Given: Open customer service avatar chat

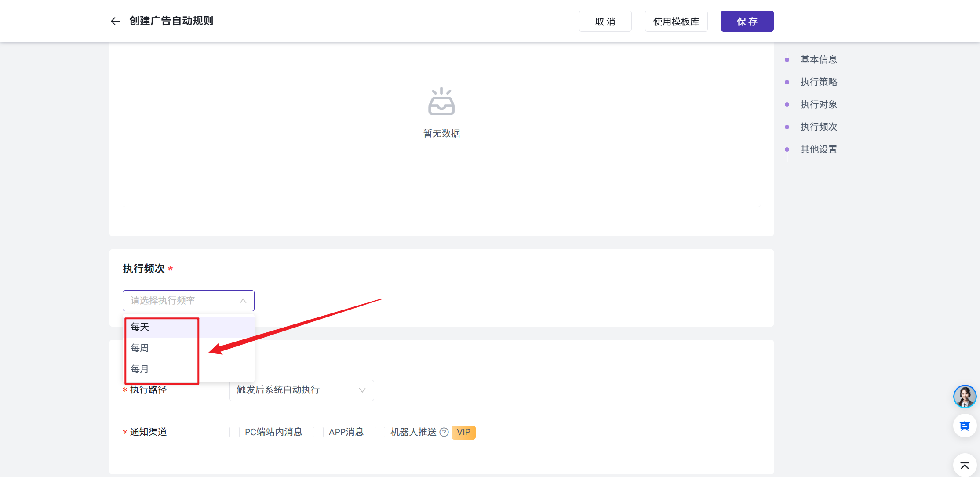Looking at the screenshot, I should pyautogui.click(x=965, y=397).
